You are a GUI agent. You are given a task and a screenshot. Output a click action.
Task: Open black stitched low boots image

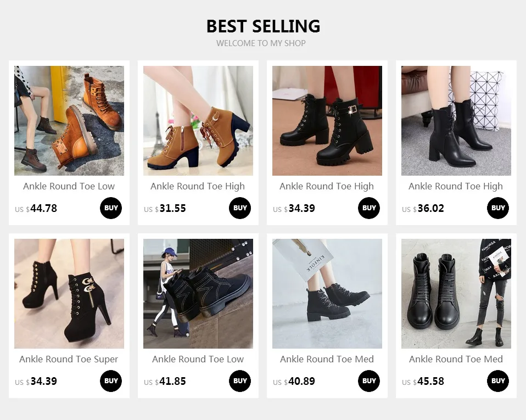pos(198,294)
